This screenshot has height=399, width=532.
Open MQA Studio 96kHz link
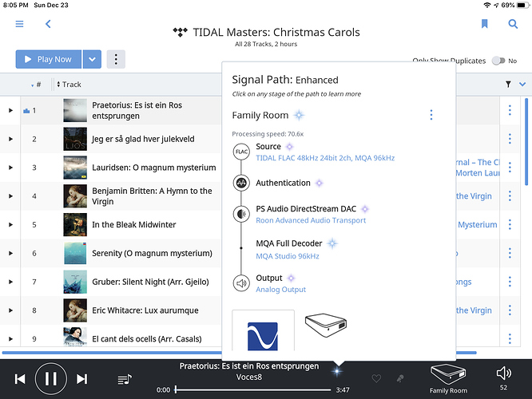pos(288,256)
